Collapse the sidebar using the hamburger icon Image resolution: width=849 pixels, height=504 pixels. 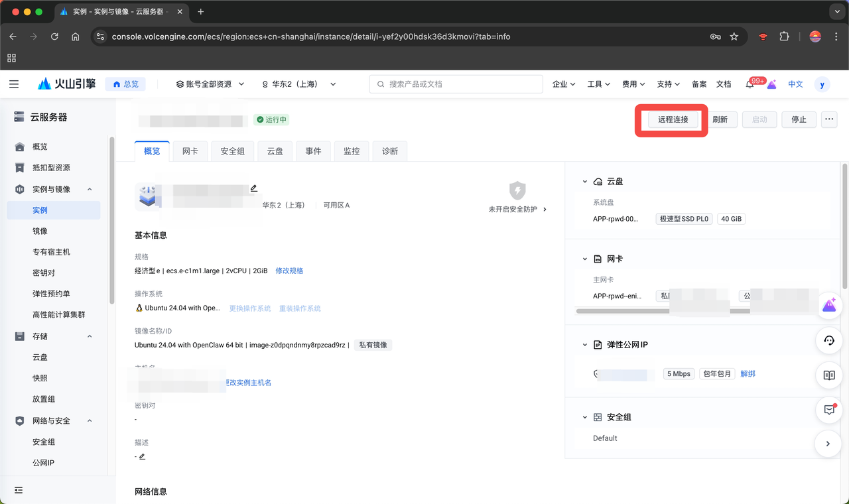click(x=14, y=84)
